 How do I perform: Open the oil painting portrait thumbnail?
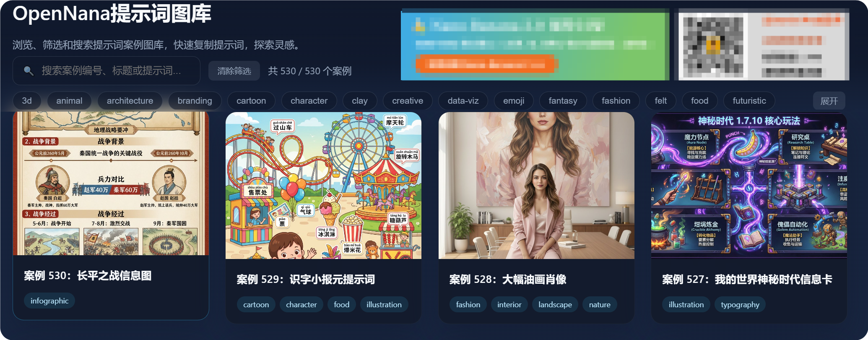coord(536,185)
